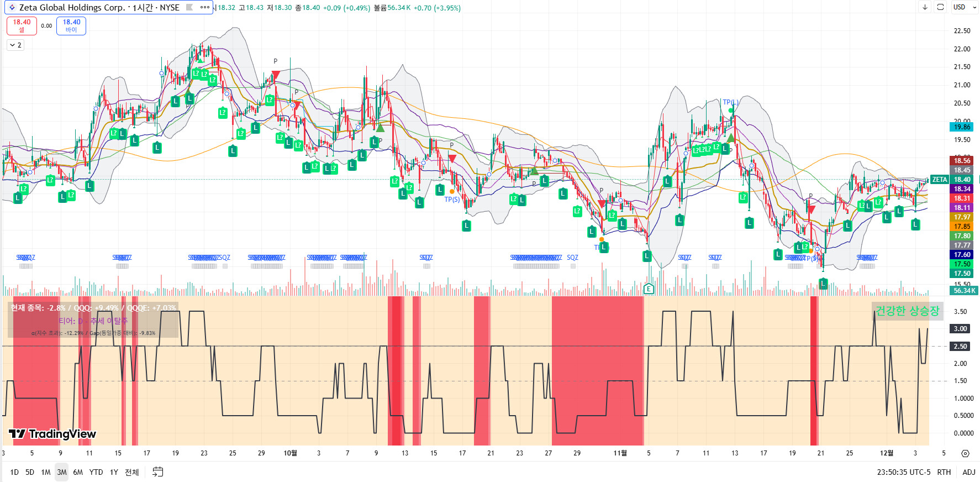Click the 18.40 바이 buy button
The height and width of the screenshot is (482, 980).
(71, 26)
